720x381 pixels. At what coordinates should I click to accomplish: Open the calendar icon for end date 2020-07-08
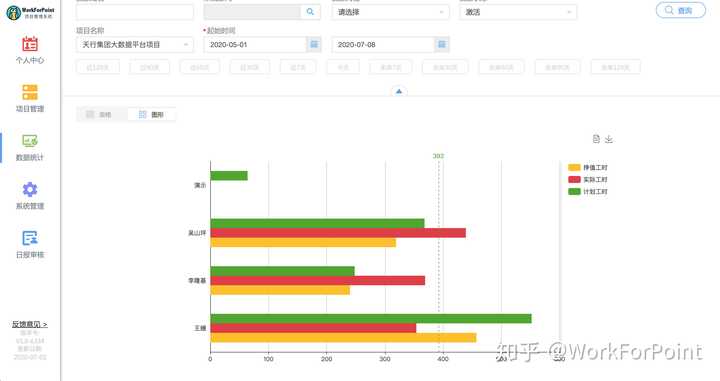click(442, 45)
